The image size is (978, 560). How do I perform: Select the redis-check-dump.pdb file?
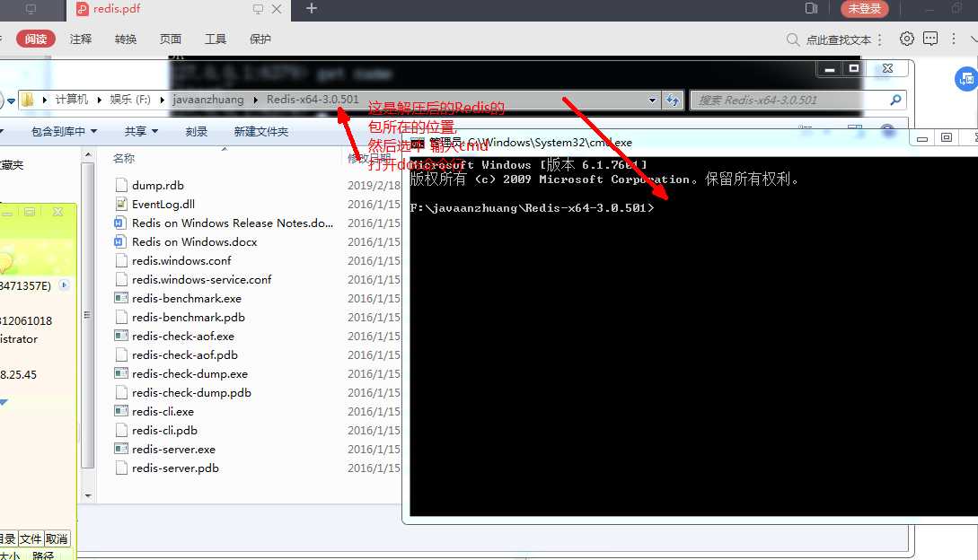coord(191,393)
